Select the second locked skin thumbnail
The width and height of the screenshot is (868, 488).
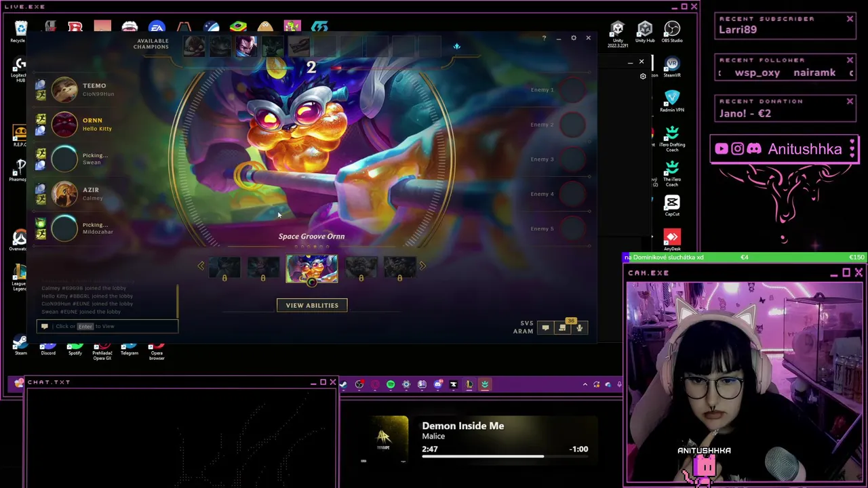(263, 268)
